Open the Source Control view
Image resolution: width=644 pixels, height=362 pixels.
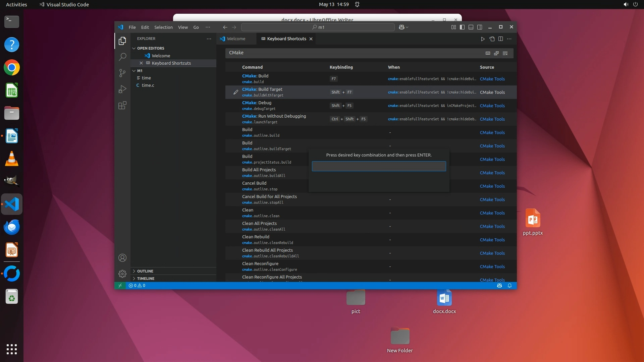122,73
